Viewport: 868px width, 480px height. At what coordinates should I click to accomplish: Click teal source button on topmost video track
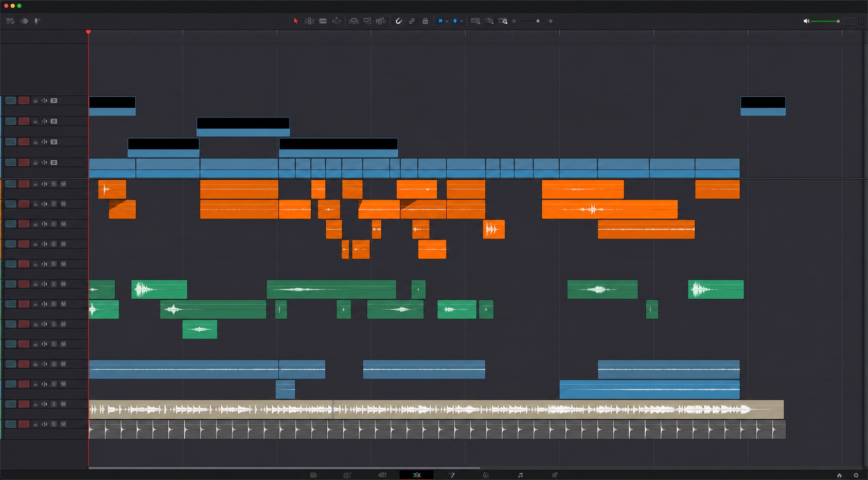10,100
